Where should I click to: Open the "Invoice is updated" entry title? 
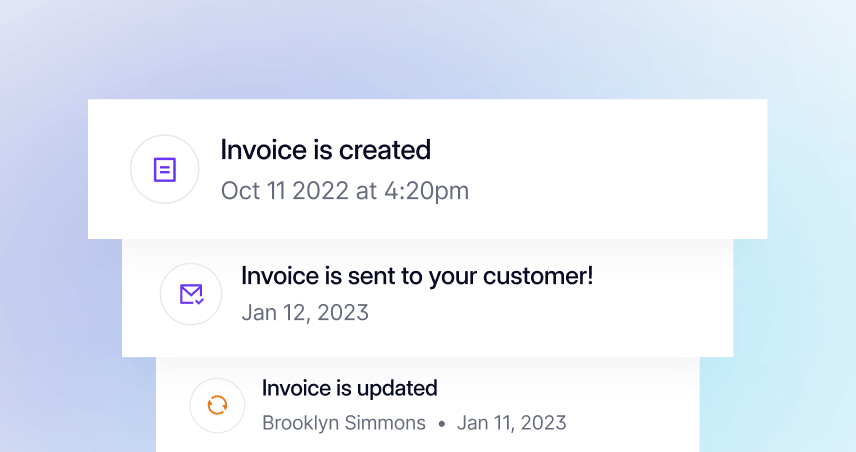[x=349, y=388]
